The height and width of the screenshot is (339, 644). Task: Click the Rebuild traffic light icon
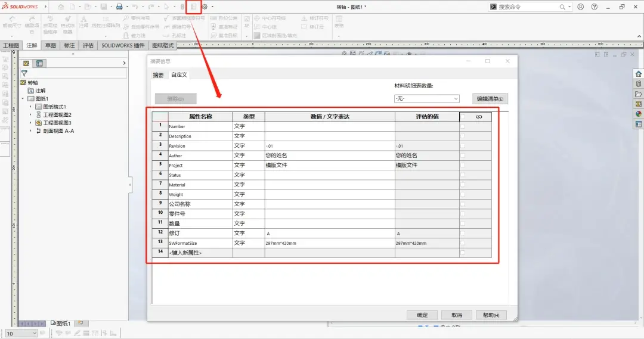(182, 7)
